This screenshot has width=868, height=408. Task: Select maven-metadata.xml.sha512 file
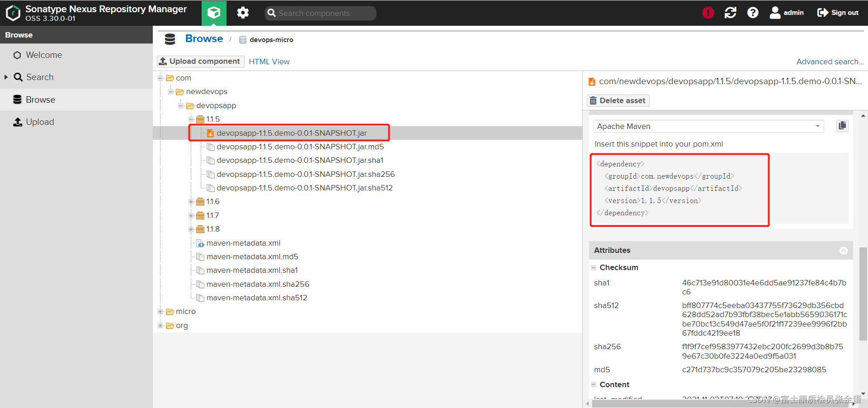point(257,298)
